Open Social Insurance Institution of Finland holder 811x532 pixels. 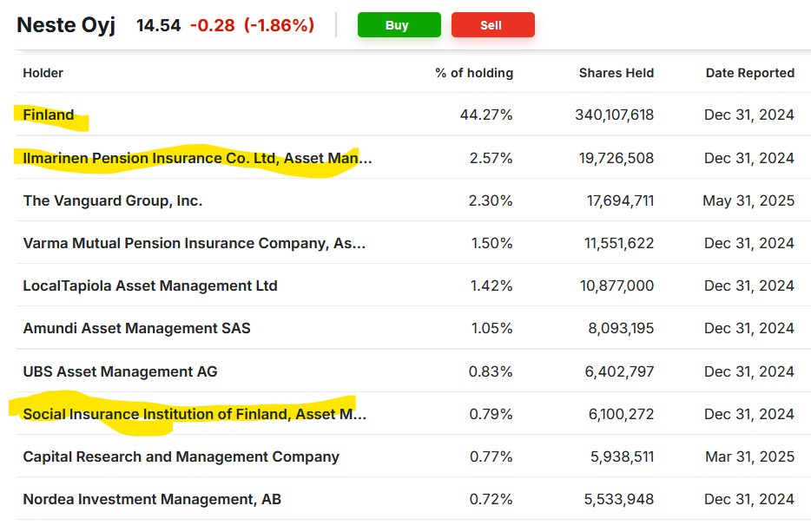(x=195, y=414)
